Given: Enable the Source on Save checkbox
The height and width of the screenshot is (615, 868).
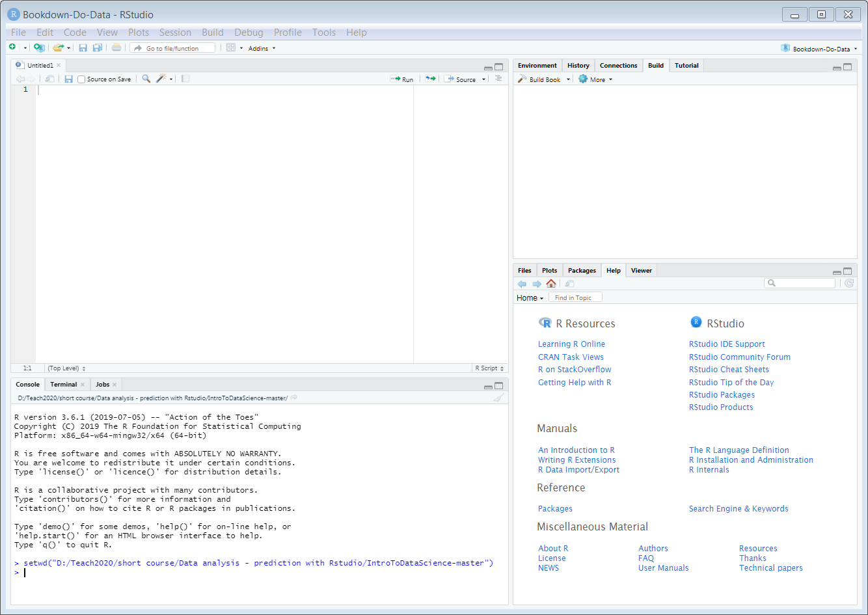Looking at the screenshot, I should 81,79.
